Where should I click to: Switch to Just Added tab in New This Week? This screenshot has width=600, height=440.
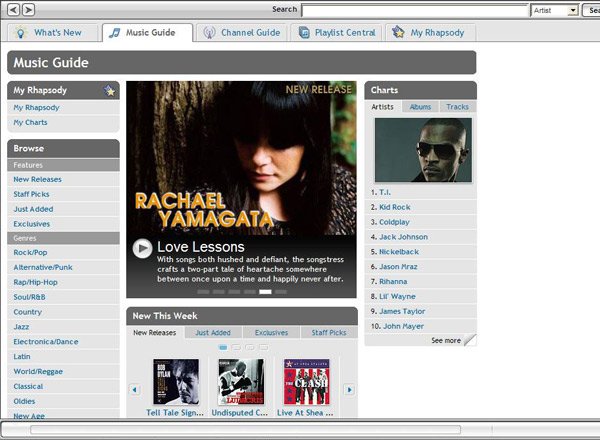coord(213,332)
